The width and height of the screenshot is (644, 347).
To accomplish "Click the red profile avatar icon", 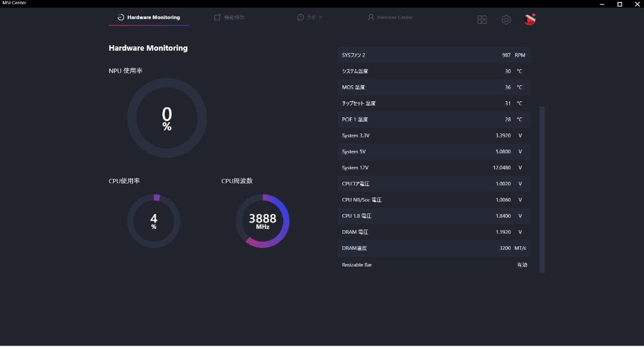I will (530, 19).
